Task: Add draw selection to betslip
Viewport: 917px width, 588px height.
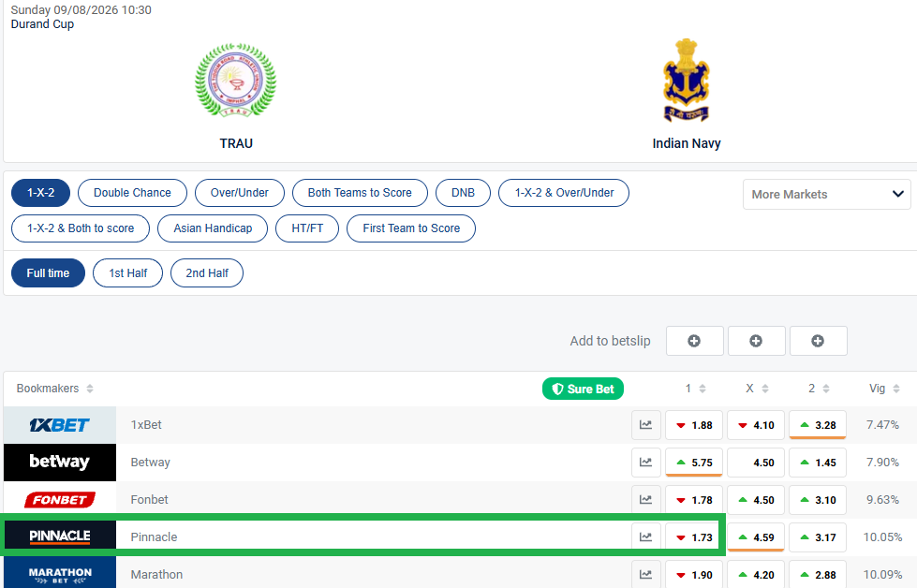Action: [756, 341]
